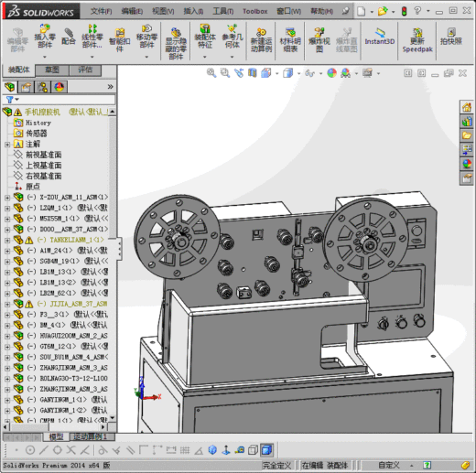Click the Zoom to Fit magnifier icon
The width and height of the screenshot is (476, 473).
point(211,73)
